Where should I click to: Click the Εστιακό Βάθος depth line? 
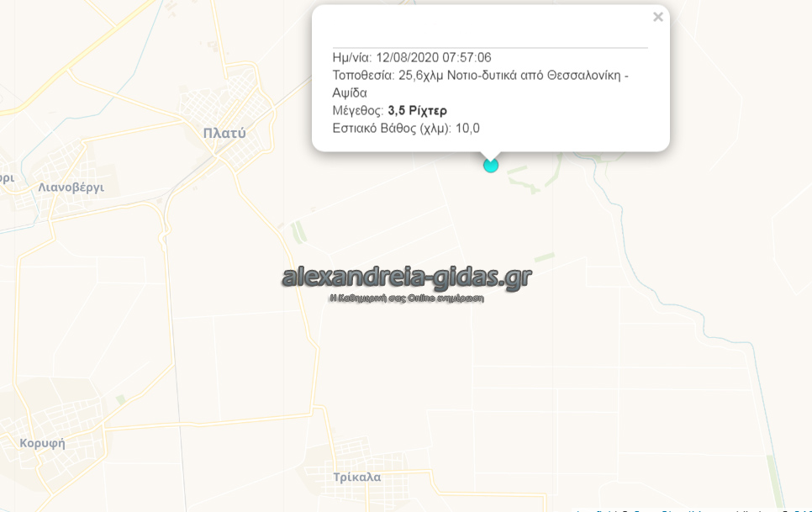click(406, 128)
